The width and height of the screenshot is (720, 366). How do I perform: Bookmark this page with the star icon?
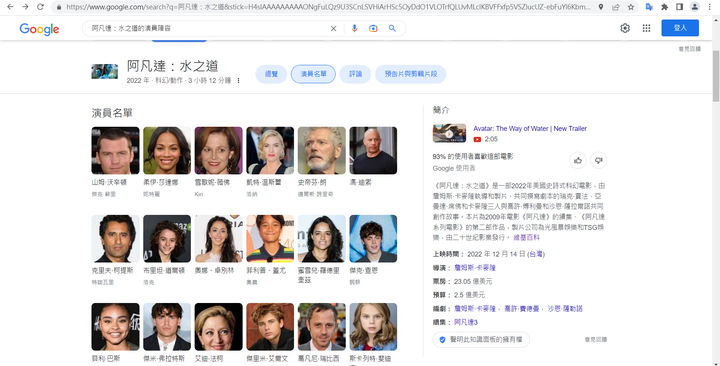pos(631,7)
